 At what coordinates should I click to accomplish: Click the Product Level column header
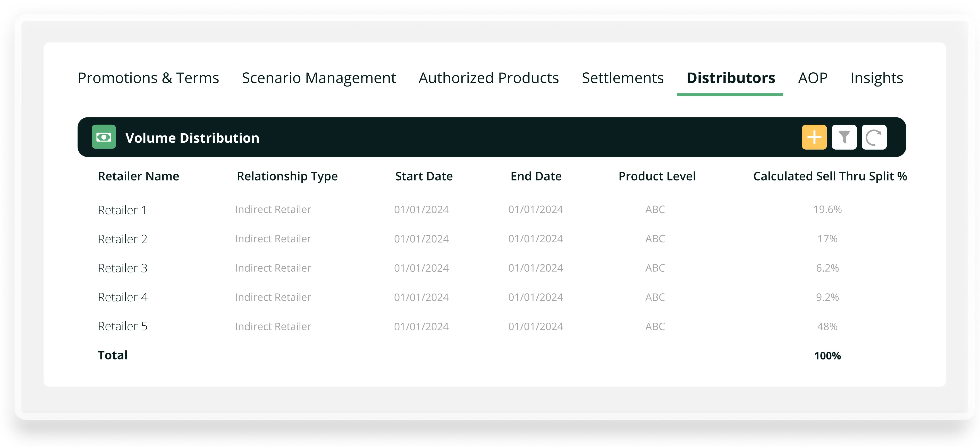pos(657,176)
